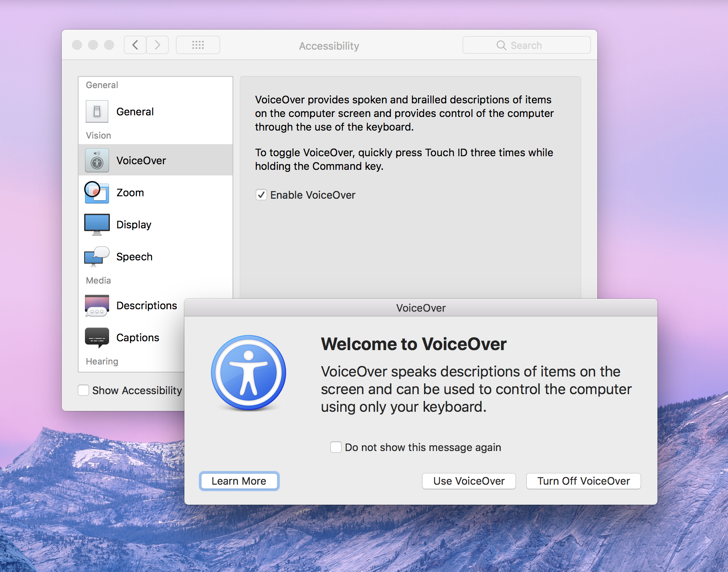Click the "VoiceOver speaks descriptions" dialog text

[x=476, y=389]
